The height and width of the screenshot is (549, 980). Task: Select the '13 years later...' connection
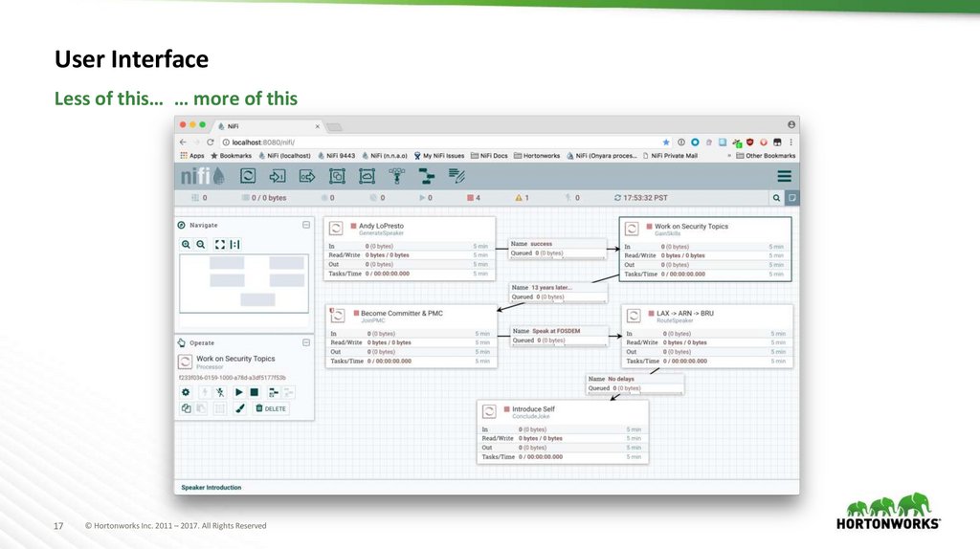[558, 293]
